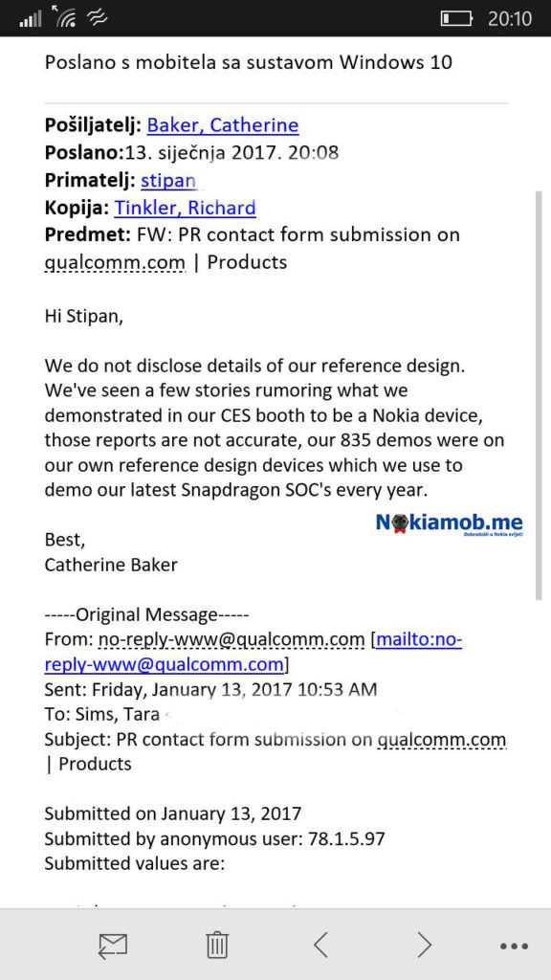Open the more options ellipsis menu
The image size is (551, 980).
tap(514, 947)
